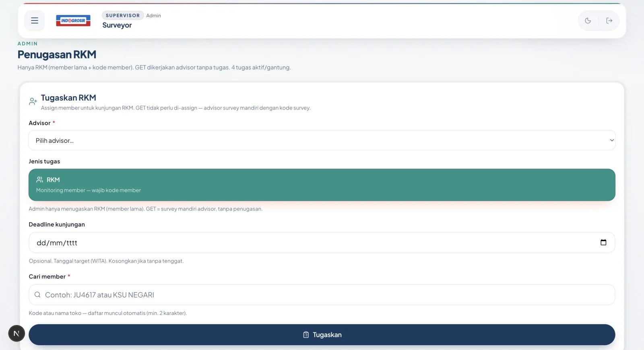Toggle dark mode moon icon
The image size is (644, 350).
pos(588,21)
